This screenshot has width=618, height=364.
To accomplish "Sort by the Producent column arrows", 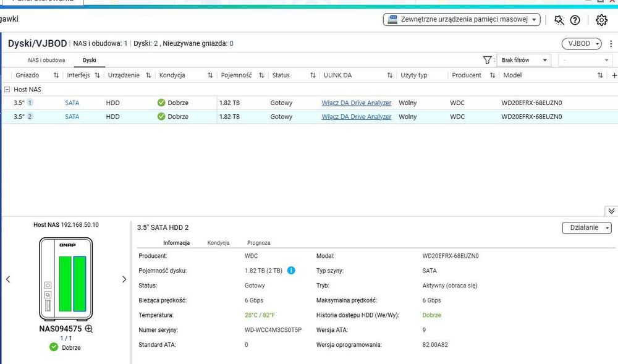I will [493, 75].
